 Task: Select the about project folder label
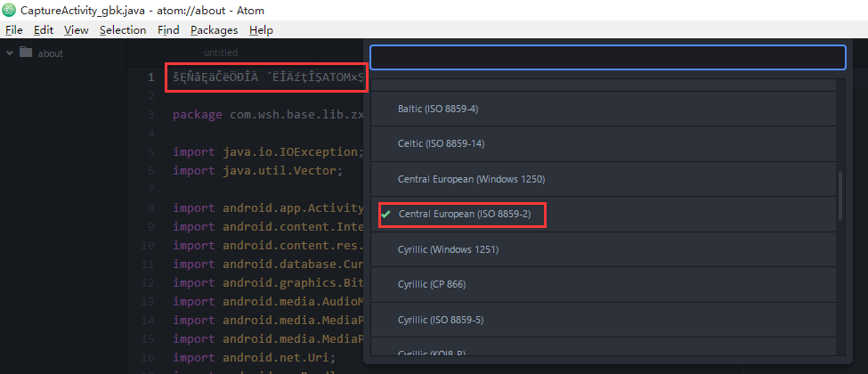[x=51, y=53]
